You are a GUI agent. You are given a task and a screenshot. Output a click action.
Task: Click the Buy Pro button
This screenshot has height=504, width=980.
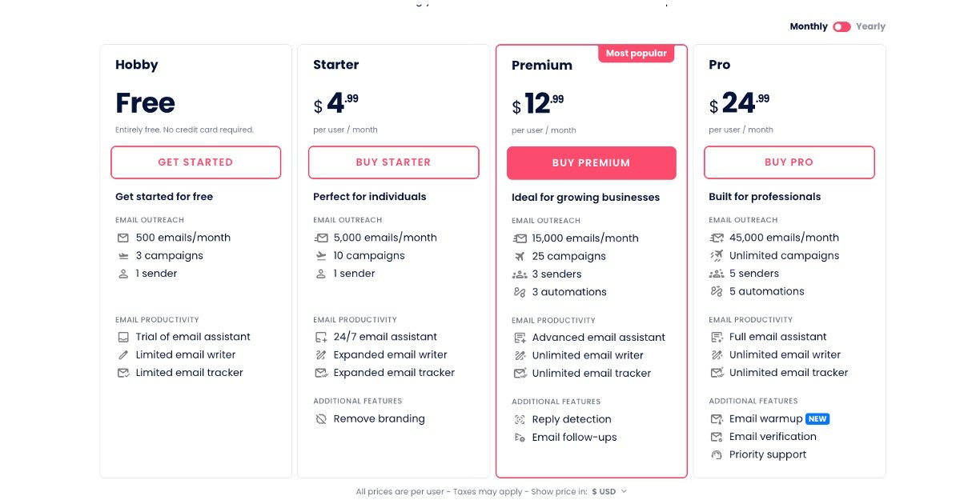coord(789,162)
